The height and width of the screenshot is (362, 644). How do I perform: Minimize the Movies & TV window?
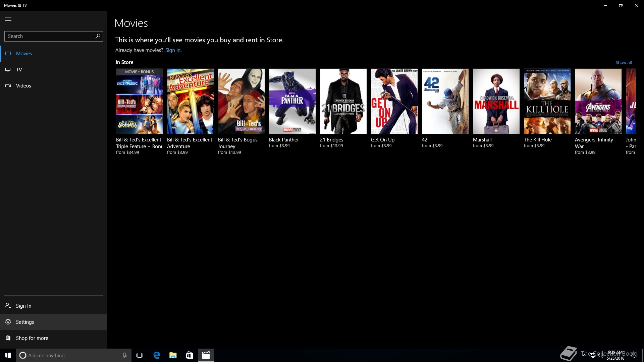pyautogui.click(x=605, y=5)
